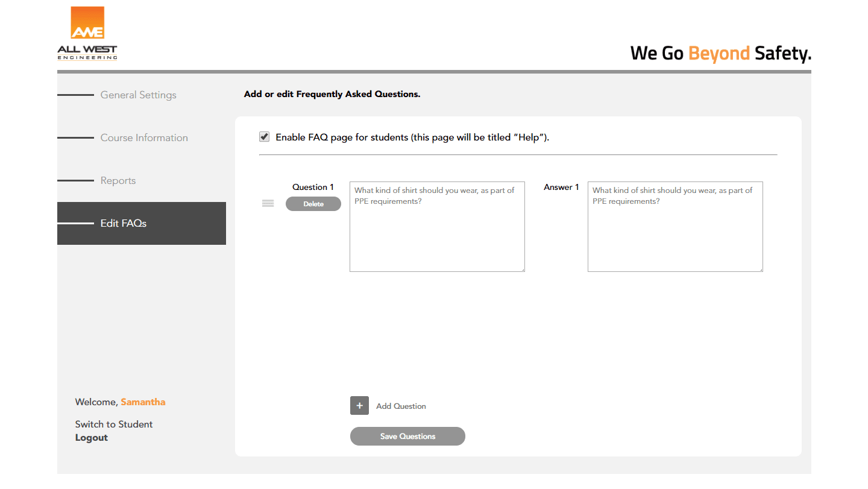The image size is (868, 489).
Task: Toggle the Enable FAQ page checkbox
Action: point(264,137)
